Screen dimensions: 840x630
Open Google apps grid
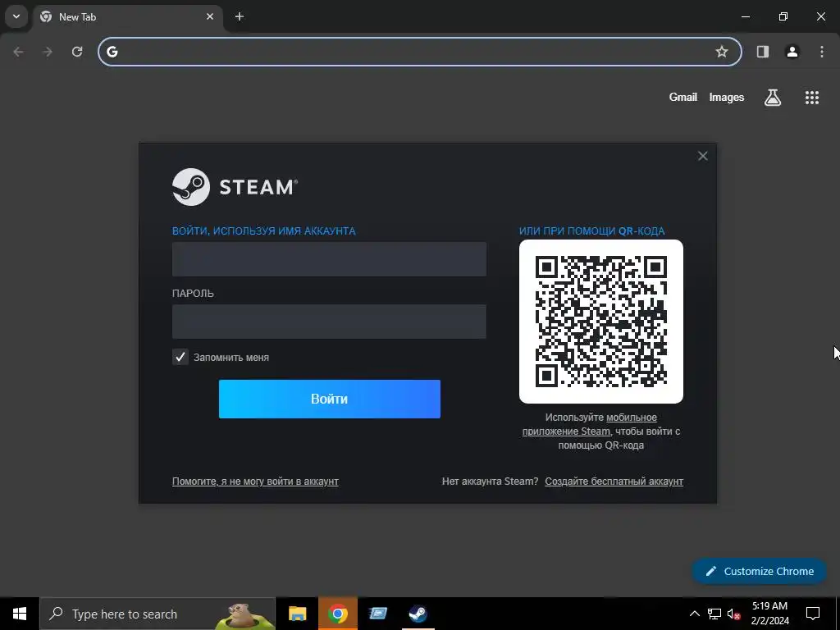(x=811, y=97)
